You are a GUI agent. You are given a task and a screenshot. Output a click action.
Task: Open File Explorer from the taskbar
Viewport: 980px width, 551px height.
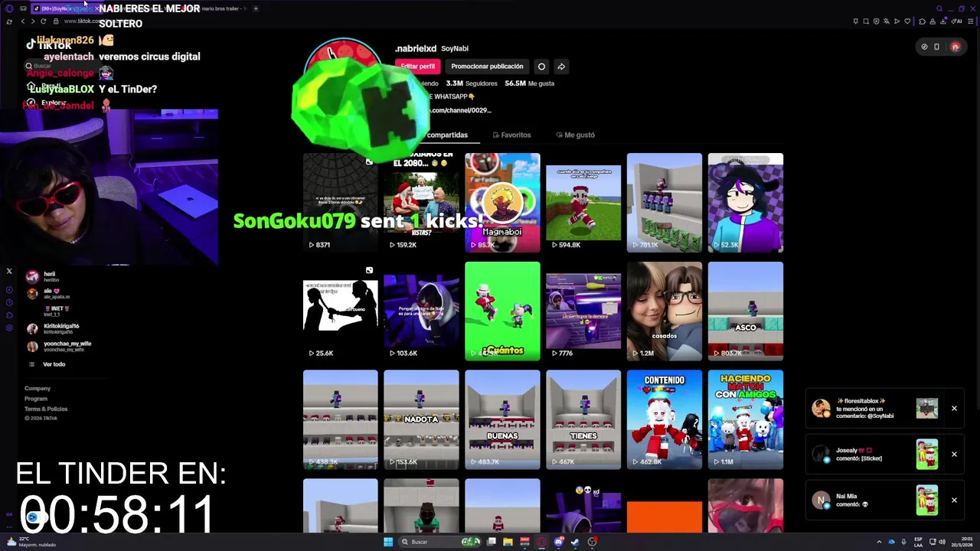coord(508,542)
